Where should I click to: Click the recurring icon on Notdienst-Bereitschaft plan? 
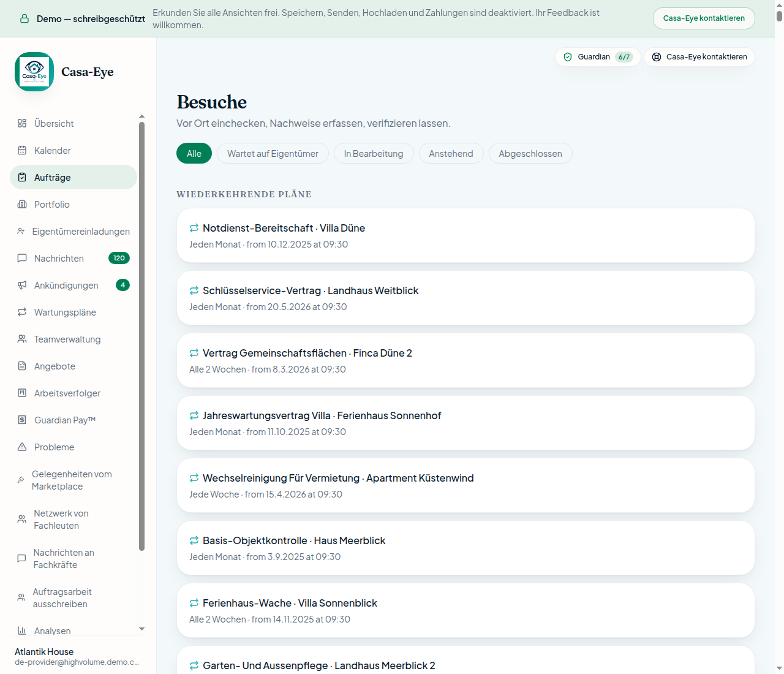[x=194, y=228]
